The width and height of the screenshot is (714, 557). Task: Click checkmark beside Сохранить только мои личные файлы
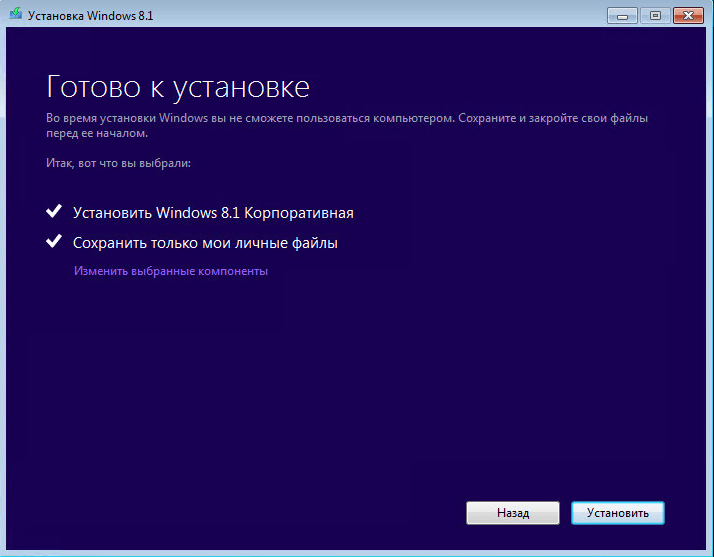coord(54,241)
